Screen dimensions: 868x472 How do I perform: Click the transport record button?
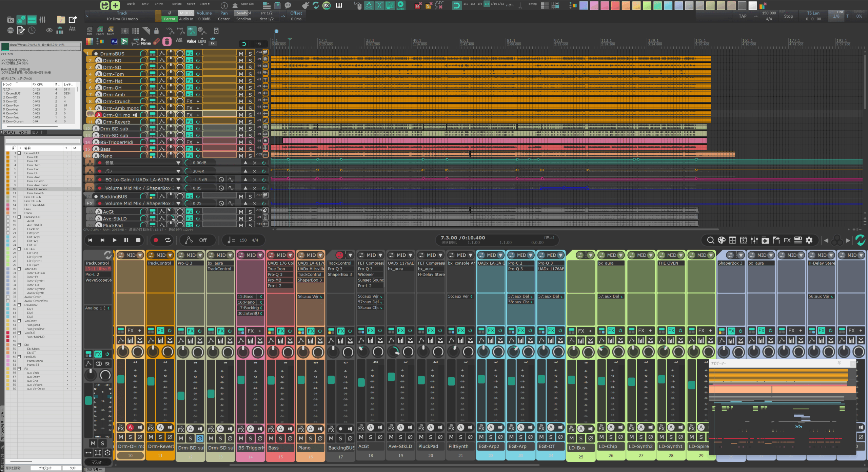156,240
